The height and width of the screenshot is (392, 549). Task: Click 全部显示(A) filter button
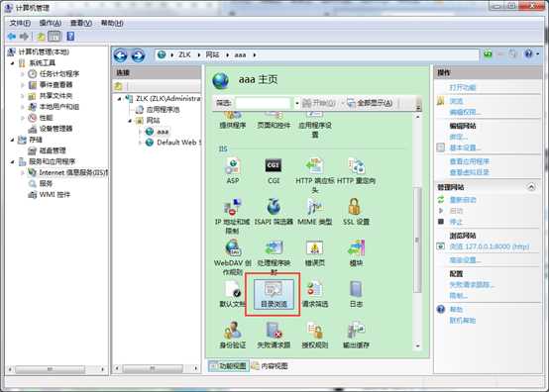point(370,103)
